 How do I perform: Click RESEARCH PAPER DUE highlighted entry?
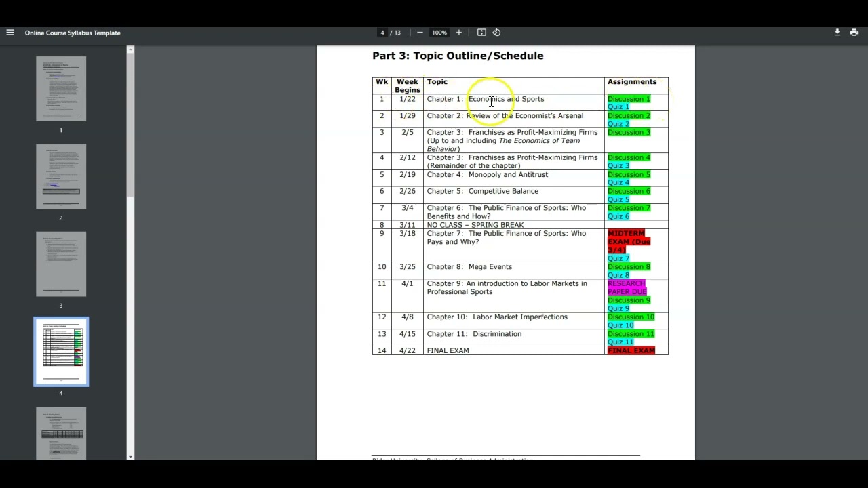[627, 287]
